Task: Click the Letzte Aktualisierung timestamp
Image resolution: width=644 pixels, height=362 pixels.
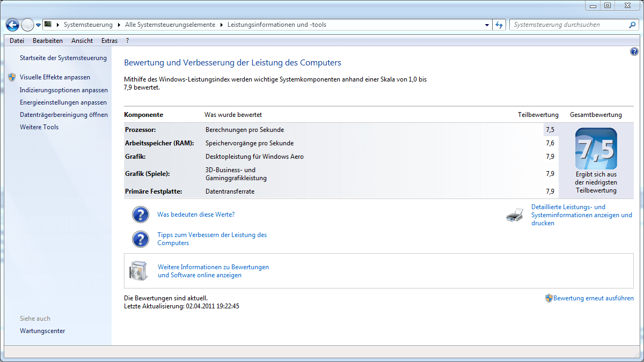Action: coord(181,306)
